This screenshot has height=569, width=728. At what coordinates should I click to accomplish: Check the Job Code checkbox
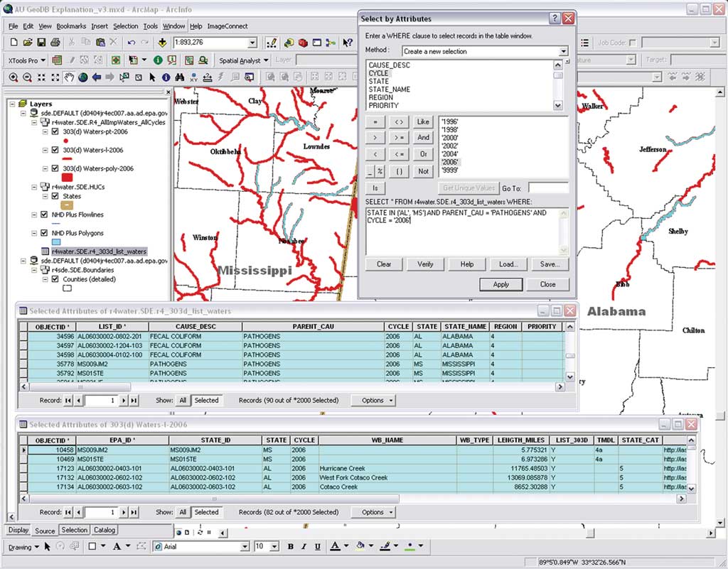632,43
